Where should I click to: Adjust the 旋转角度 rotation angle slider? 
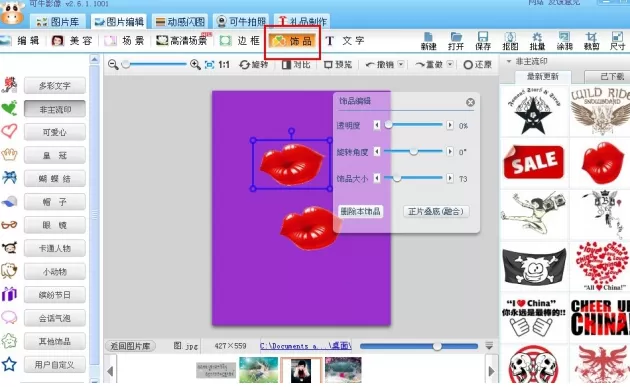pos(413,152)
